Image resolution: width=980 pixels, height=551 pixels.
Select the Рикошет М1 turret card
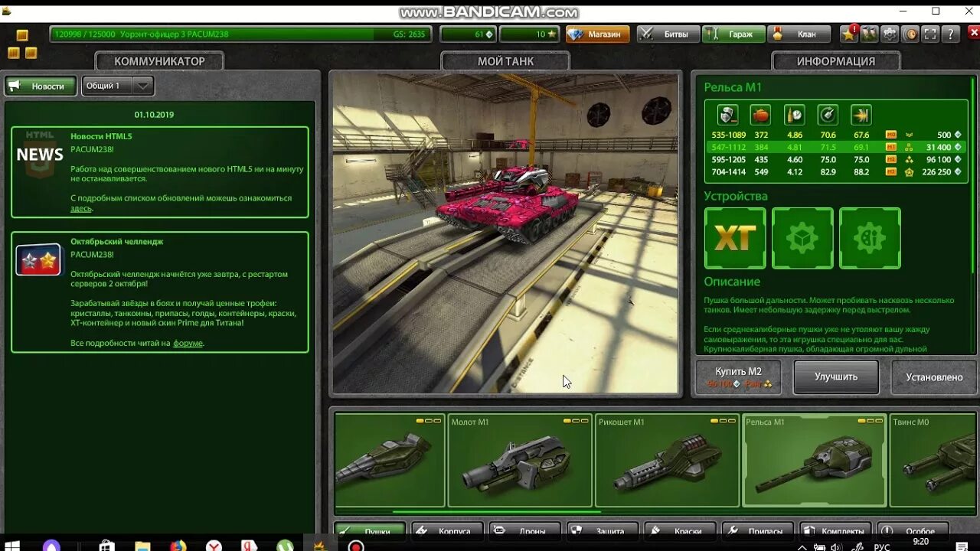(666, 461)
